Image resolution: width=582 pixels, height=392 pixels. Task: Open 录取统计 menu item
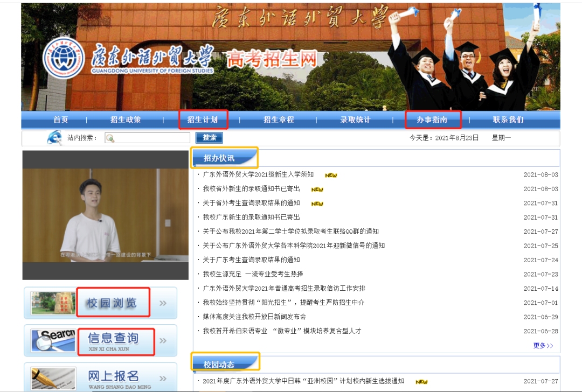tap(355, 120)
